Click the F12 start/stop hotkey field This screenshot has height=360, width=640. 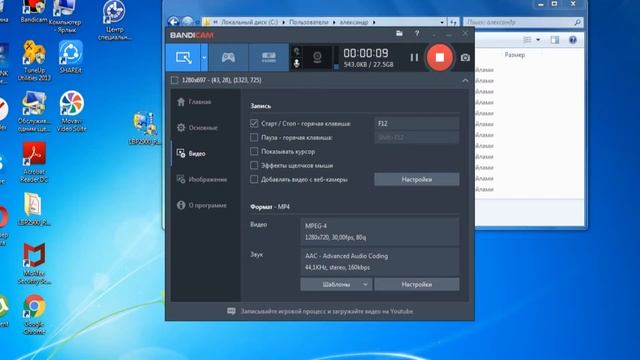[417, 123]
